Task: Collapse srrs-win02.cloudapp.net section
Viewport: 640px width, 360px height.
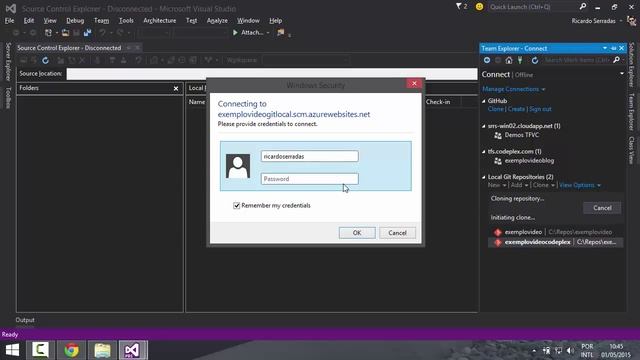Action: pyautogui.click(x=484, y=126)
